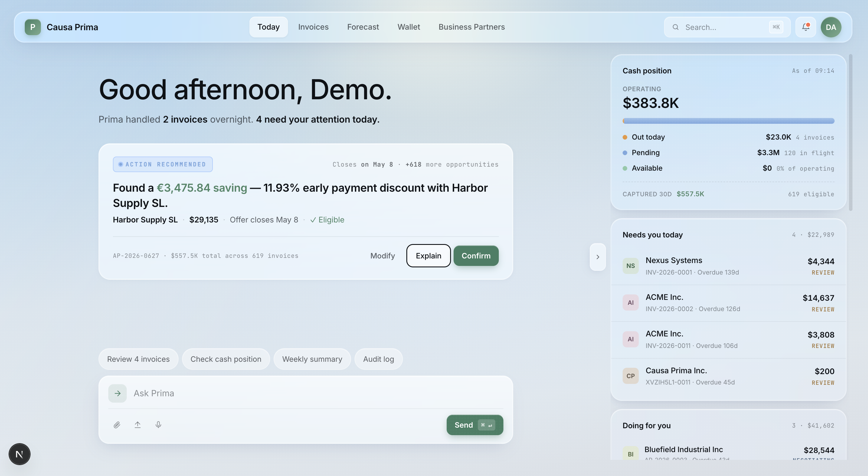Confirm the Harbor Supply early payment
The image size is (868, 476).
click(x=476, y=256)
